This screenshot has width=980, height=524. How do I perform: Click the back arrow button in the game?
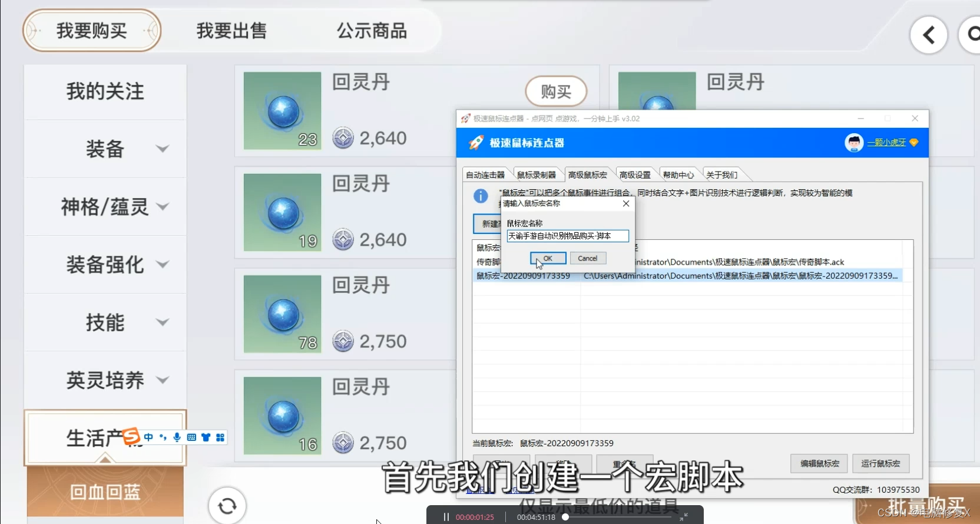(x=929, y=35)
